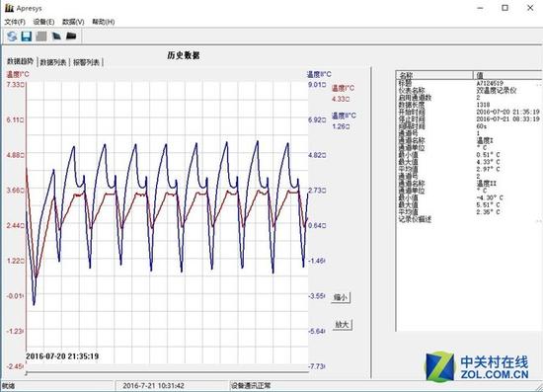Click the 缩小 zoom-out button
This screenshot has height=392, width=543.
341,297
